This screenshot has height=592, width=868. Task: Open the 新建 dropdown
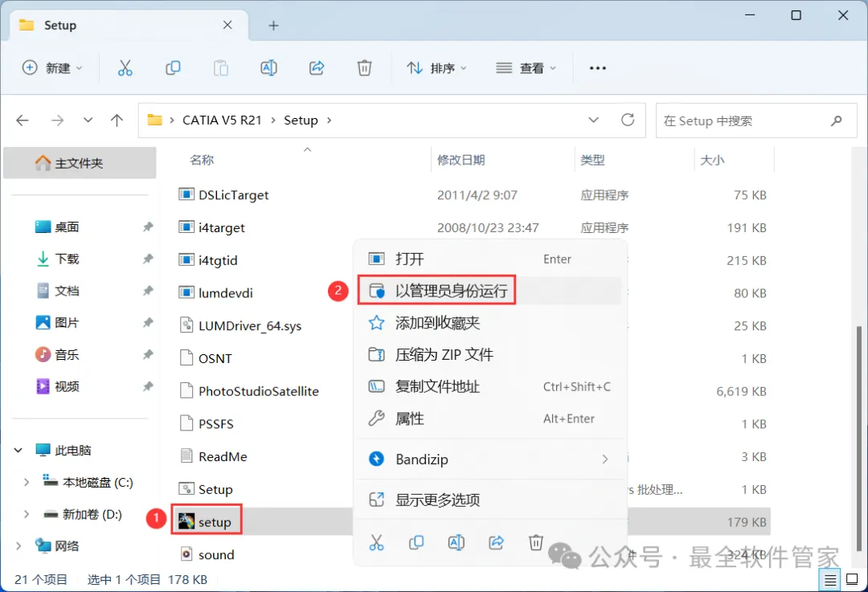(x=52, y=68)
